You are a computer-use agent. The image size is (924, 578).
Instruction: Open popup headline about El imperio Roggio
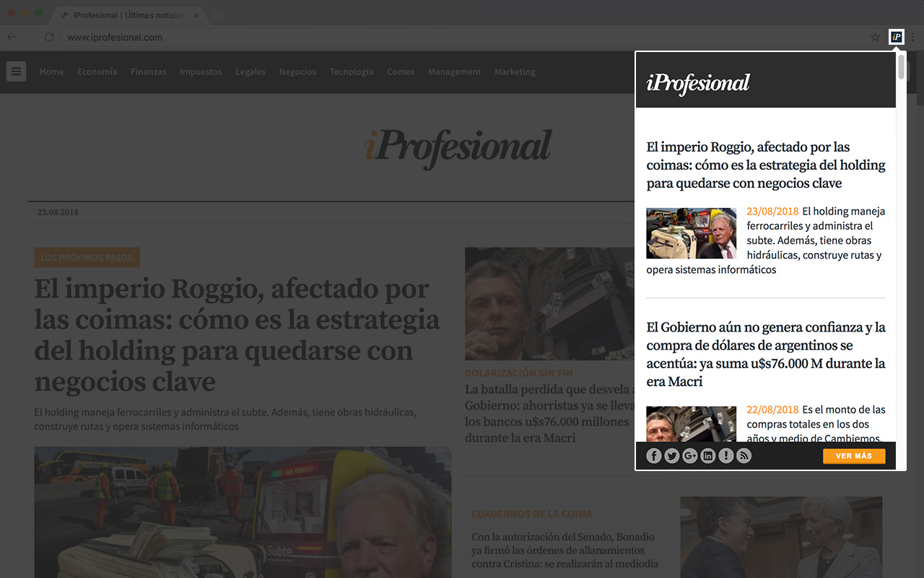coord(766,165)
